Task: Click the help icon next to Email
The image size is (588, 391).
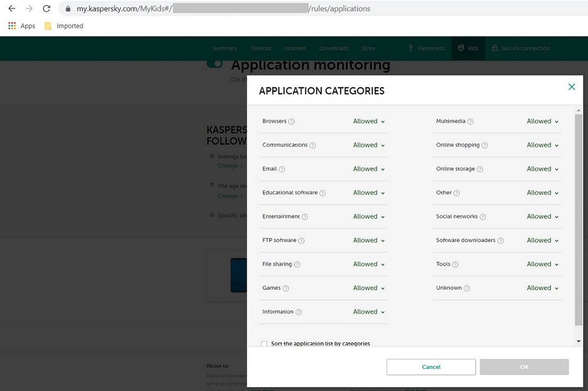Action: [282, 169]
